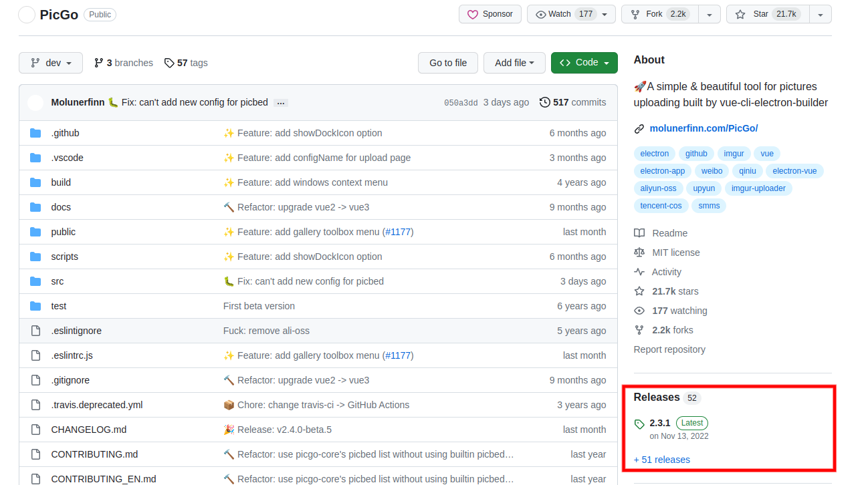
Task: Click the .github folder icon
Action: coord(35,133)
